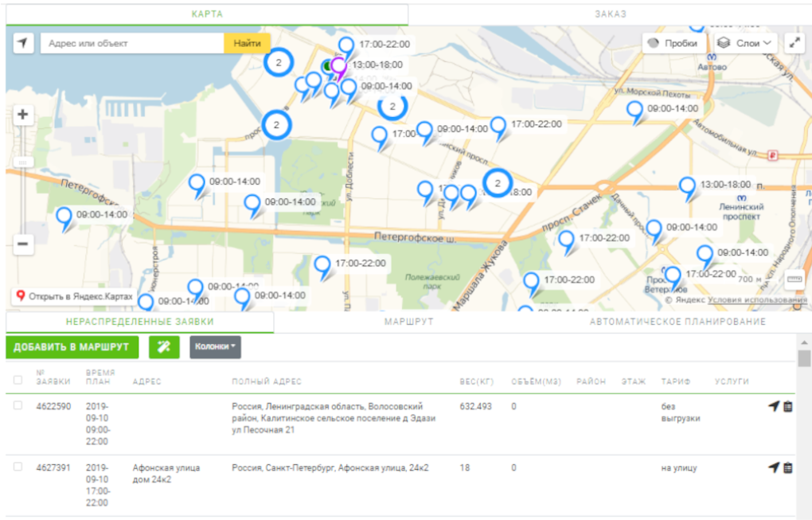Click the Услуги column header
Viewport: 812px width, 520px height.
pos(732,381)
